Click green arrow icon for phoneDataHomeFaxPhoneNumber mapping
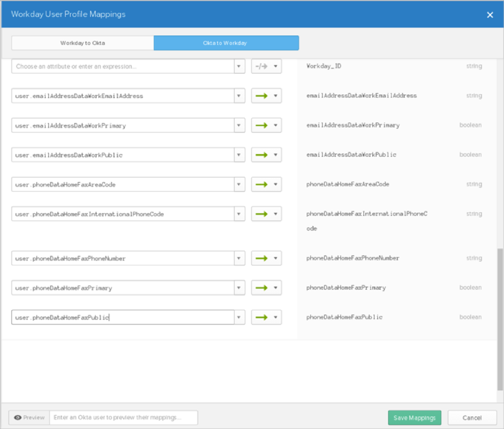This screenshot has height=429, width=504. point(261,258)
